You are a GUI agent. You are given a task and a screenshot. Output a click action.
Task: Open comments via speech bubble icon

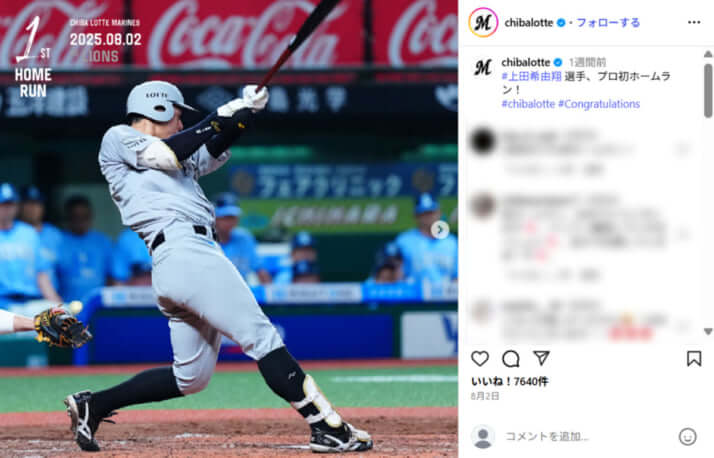coord(510,359)
